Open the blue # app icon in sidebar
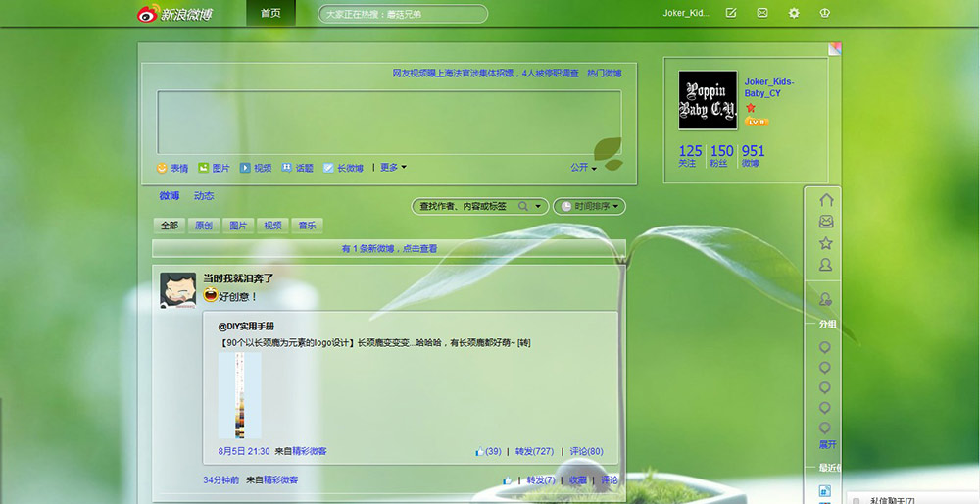Viewport: 980px width, 504px height. pos(825,491)
